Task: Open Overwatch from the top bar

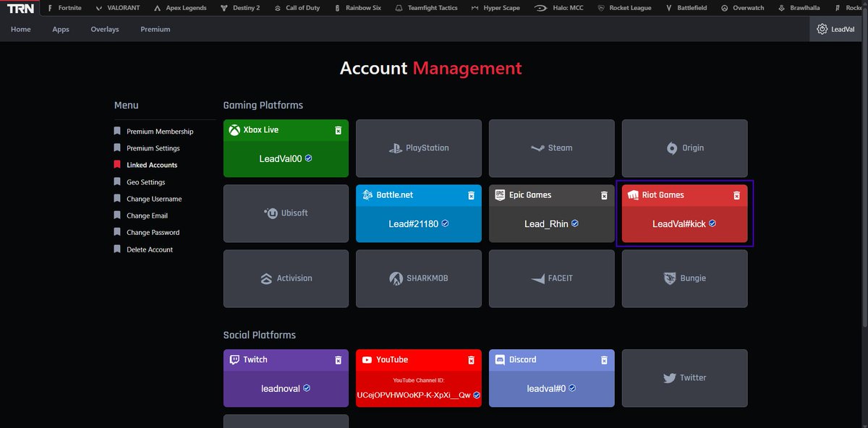Action: (x=741, y=8)
